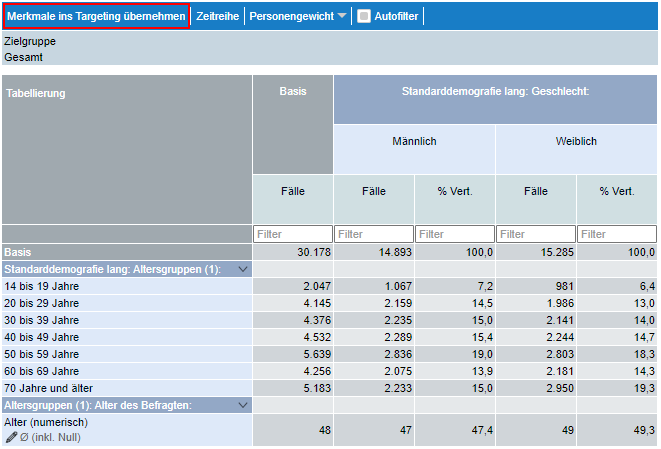Toggle the Autofilter checkbox
Screen dimensions: 661x449
pyautogui.click(x=364, y=16)
